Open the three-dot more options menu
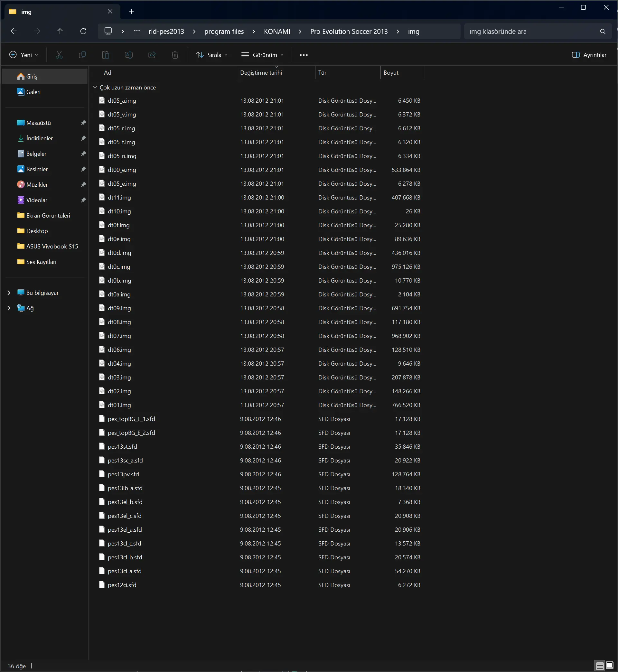The height and width of the screenshot is (672, 618). pos(304,55)
